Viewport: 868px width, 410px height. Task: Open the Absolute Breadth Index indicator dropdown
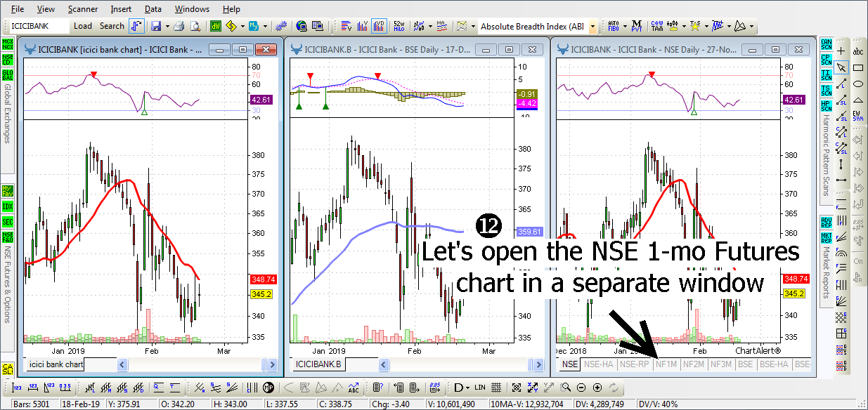pos(592,27)
